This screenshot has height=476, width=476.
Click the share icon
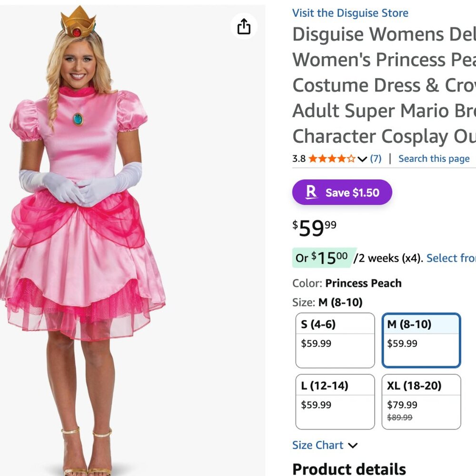tap(244, 27)
